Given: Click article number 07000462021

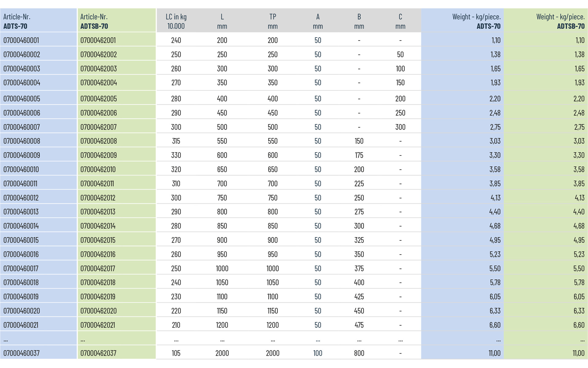Looking at the screenshot, I should pyautogui.click(x=98, y=325).
